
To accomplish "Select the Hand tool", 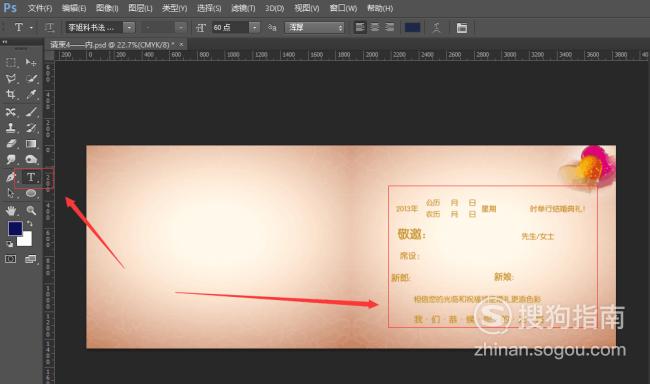I will pos(11,210).
